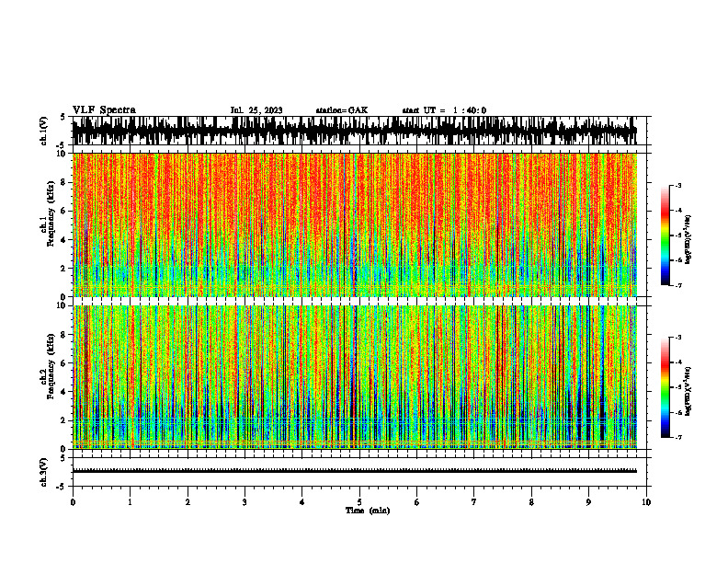
Task: Click the ch.1 spectrogram plot area
Action: [354, 224]
